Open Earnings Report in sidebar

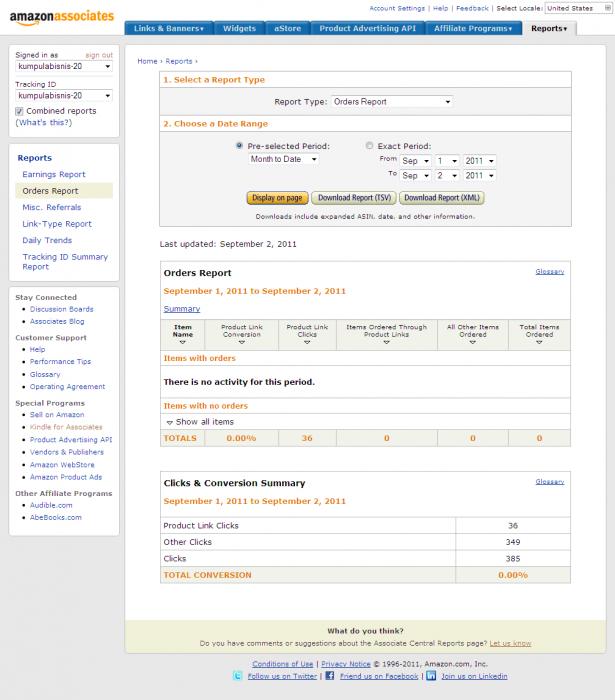click(x=54, y=174)
